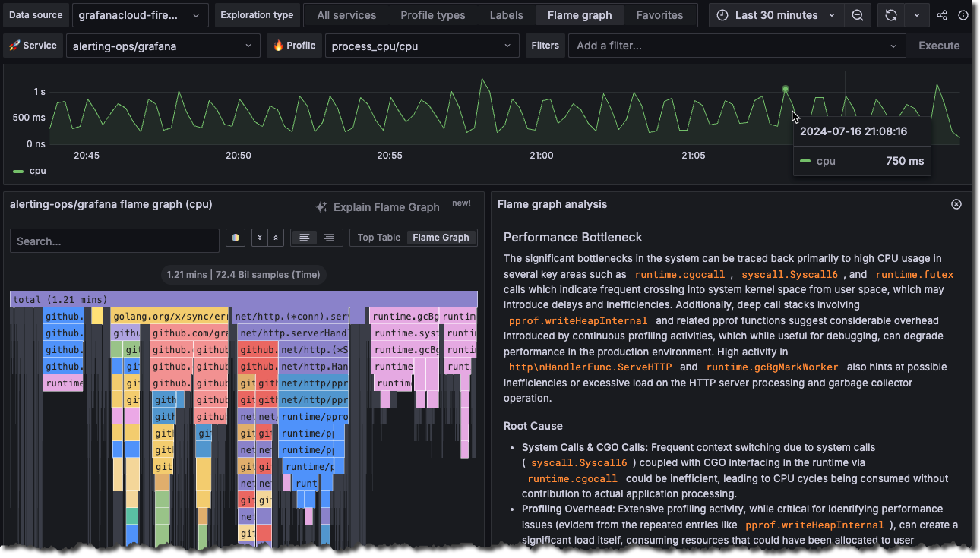Image resolution: width=980 pixels, height=558 pixels.
Task: Share the current exploration view
Action: tap(941, 14)
